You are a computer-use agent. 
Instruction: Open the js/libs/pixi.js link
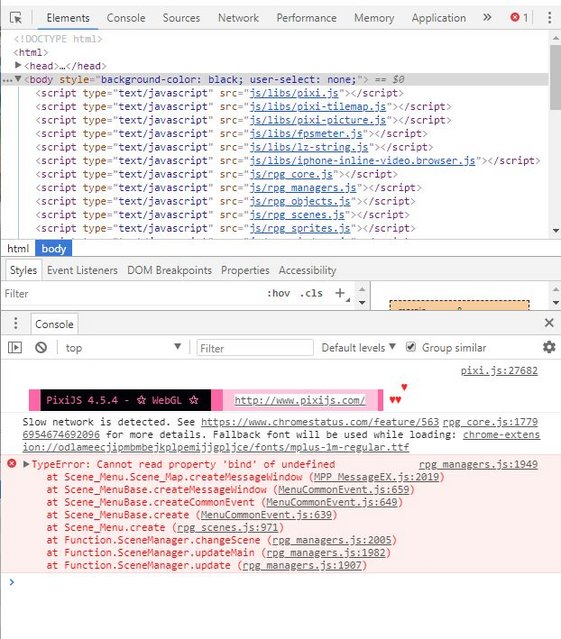click(294, 93)
